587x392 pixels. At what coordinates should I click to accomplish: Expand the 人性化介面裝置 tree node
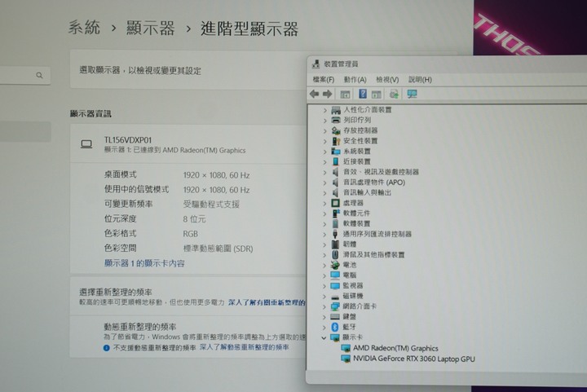tap(325, 110)
